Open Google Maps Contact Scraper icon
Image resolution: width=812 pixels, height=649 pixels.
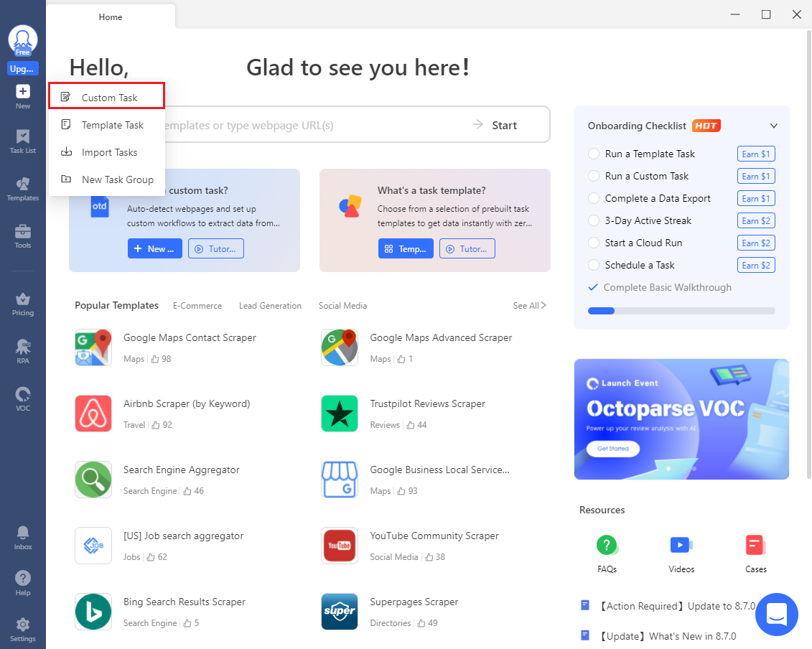point(93,347)
